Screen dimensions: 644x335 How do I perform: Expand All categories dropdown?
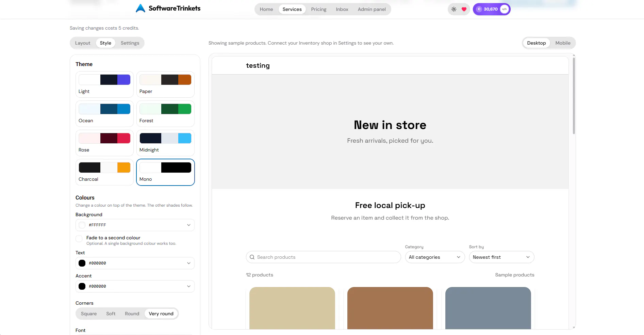(435, 257)
